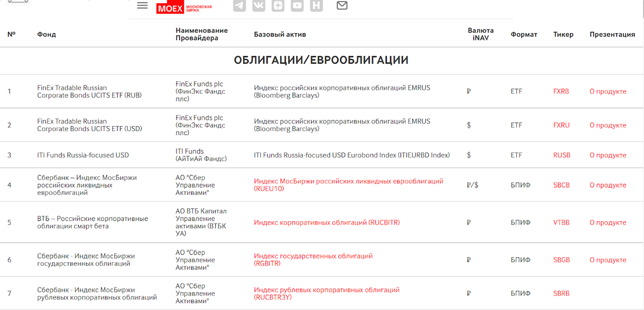Open 'О продукте' for RUSB row
This screenshot has width=644, height=310.
(x=608, y=155)
